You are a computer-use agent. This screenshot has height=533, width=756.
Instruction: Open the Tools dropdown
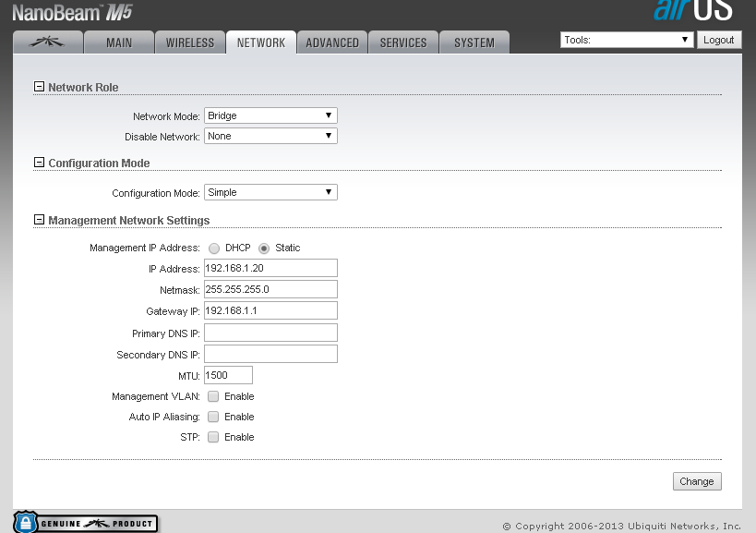coord(627,40)
